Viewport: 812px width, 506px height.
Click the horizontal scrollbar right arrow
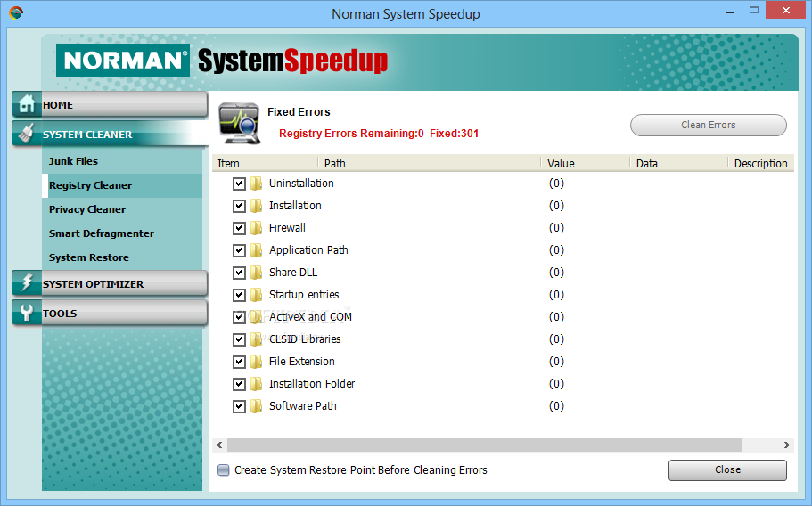point(787,445)
